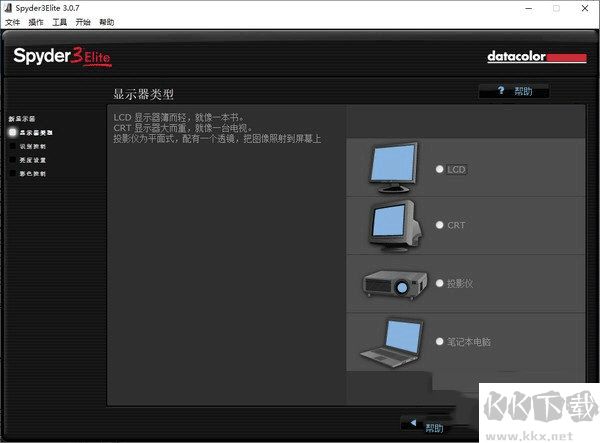Choose the 投影仪 radio button
The width and height of the screenshot is (600, 443).
439,283
